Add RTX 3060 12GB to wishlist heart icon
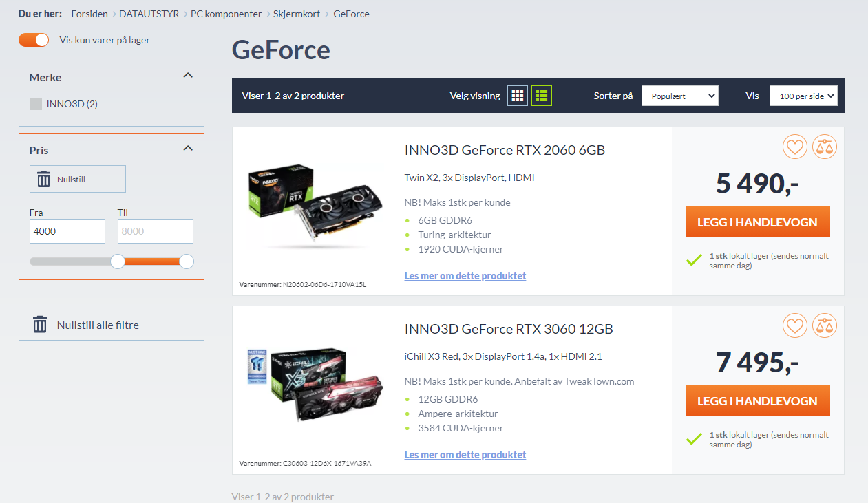868x503 pixels. point(795,325)
